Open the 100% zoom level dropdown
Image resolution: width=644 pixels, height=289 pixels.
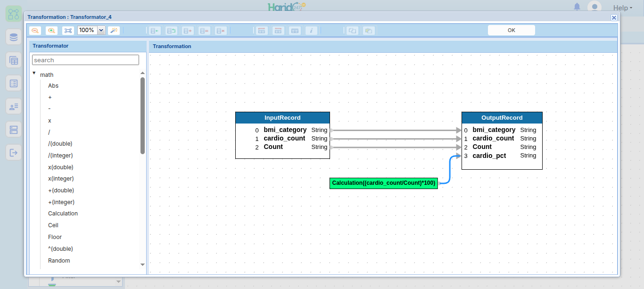pyautogui.click(x=101, y=30)
